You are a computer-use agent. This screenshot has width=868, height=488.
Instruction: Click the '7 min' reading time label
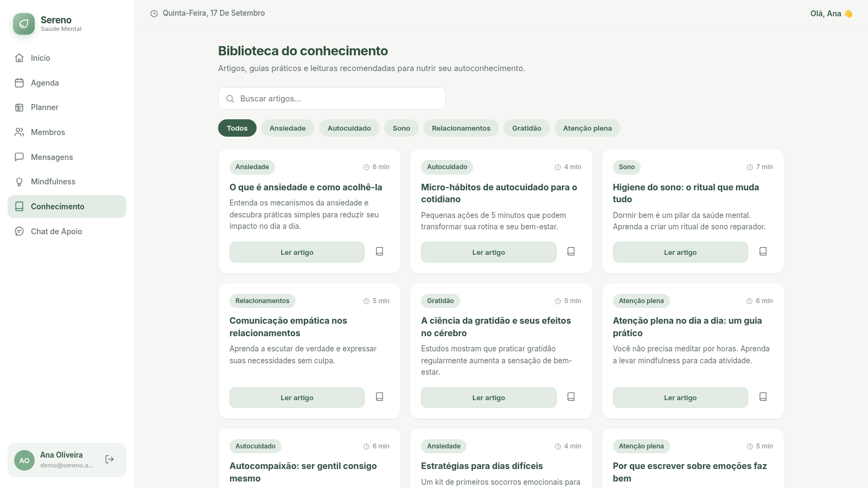[x=764, y=167]
